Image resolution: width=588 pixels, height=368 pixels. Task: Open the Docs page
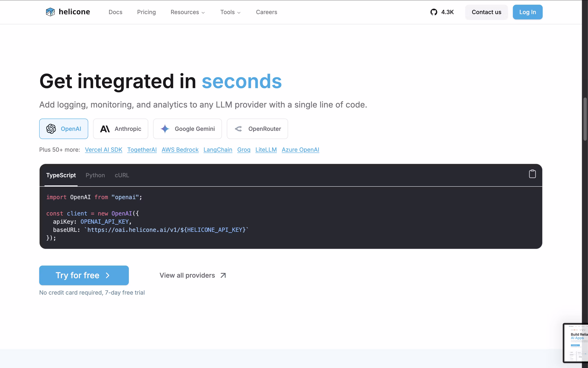click(115, 12)
